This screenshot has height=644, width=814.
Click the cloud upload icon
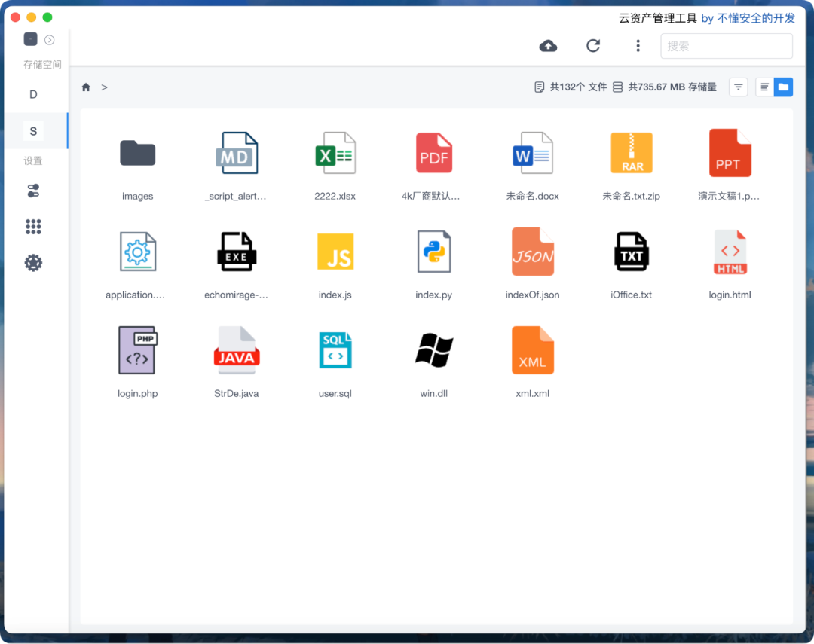[x=548, y=46]
